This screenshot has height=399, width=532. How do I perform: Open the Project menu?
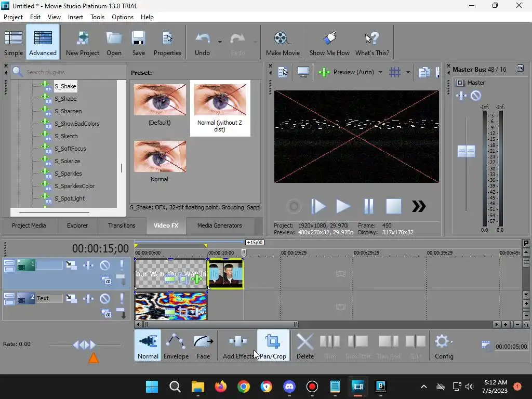point(13,17)
